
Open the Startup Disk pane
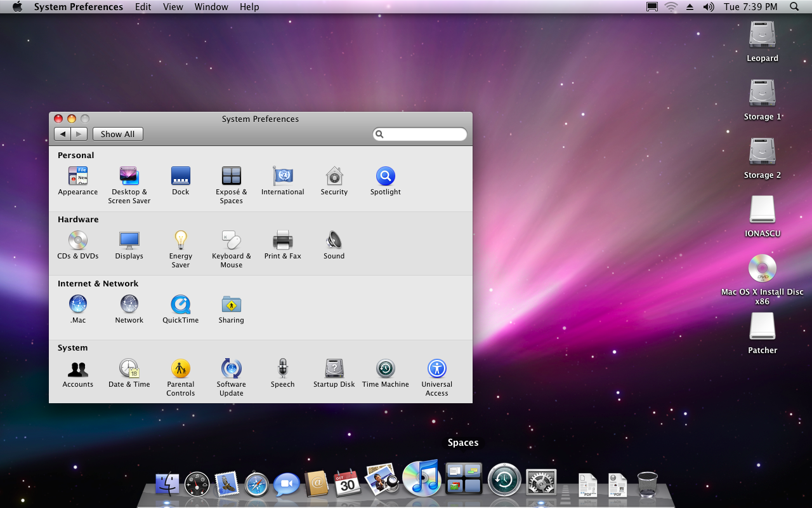coord(334,369)
